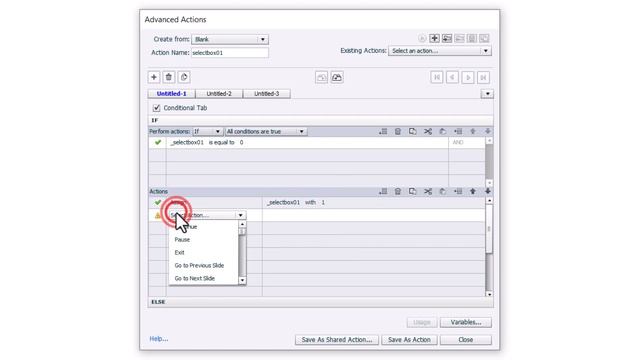Click the AND operator cell in condition row
Image resolution: width=640 pixels, height=360 pixels.
point(467,142)
